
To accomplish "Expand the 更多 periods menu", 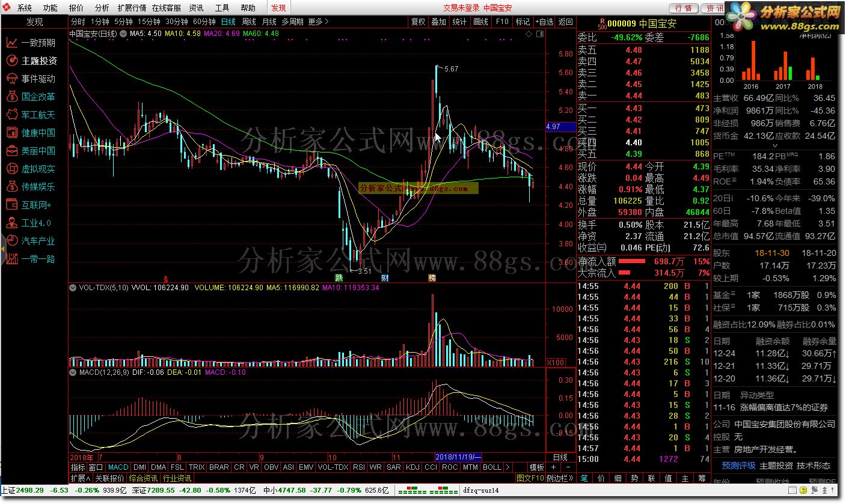I will (x=319, y=22).
